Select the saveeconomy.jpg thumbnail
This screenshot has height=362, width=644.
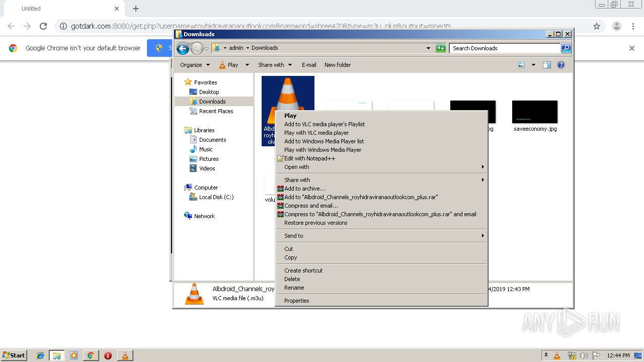[x=535, y=112]
